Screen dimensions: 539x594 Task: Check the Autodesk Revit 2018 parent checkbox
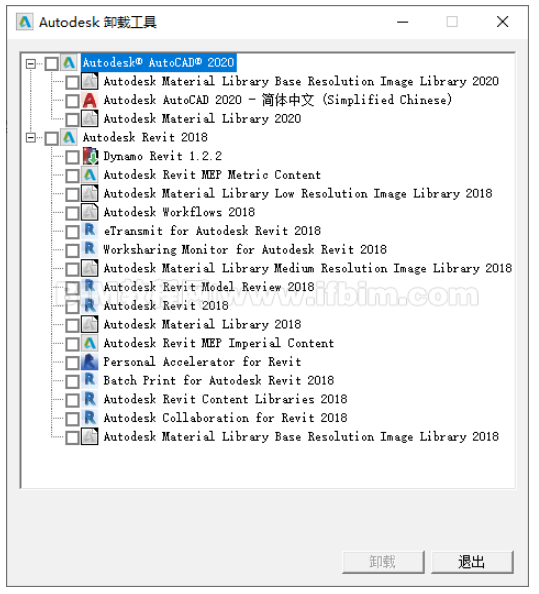(52, 138)
